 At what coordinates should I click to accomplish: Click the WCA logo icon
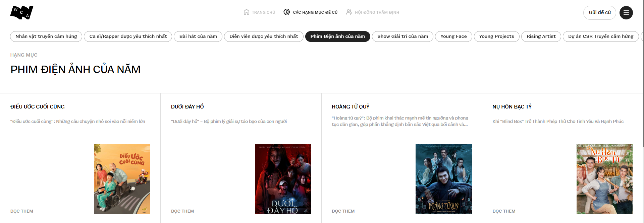[x=22, y=12]
